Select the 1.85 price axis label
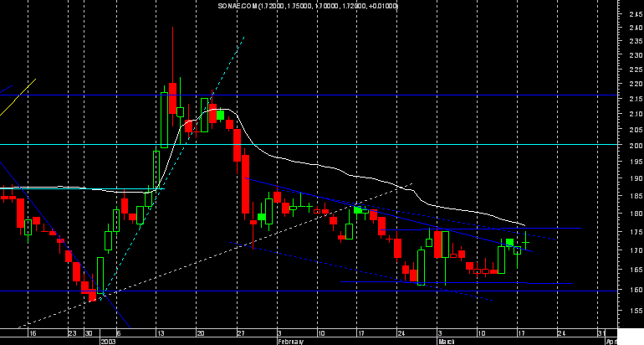This screenshot has width=644, height=345. 636,196
